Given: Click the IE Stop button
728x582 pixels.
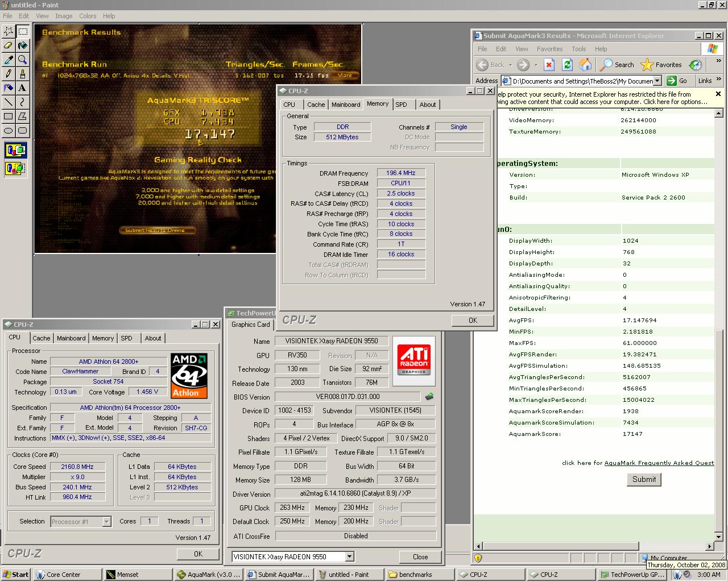Looking at the screenshot, I should [549, 65].
